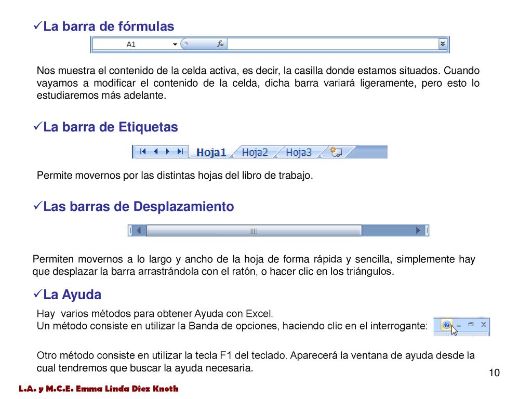Click the horizontal scrollbar left arrow
532x399 pixels.
[x=138, y=230]
